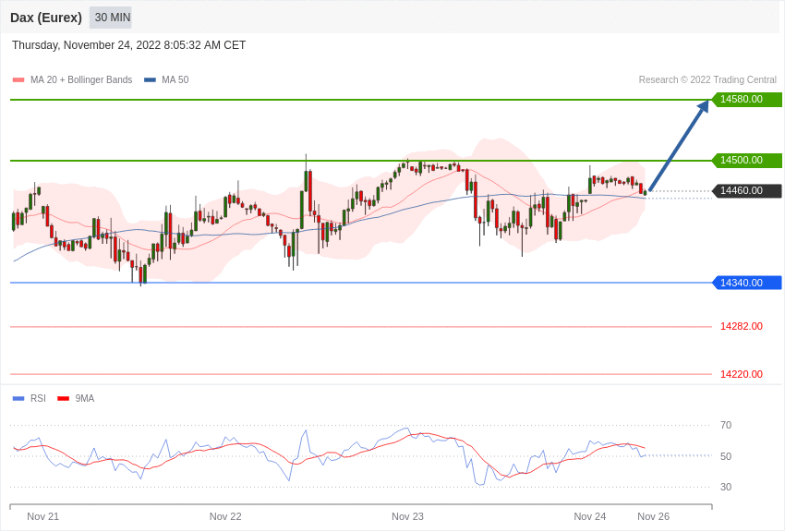Click the green 14500.00 resistance label
The height and width of the screenshot is (532, 785).
pyautogui.click(x=746, y=161)
